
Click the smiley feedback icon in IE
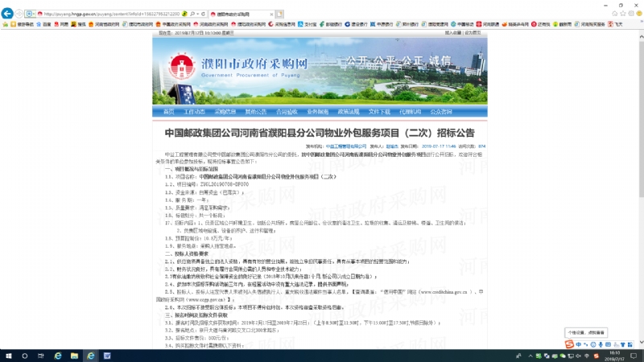[x=639, y=14]
